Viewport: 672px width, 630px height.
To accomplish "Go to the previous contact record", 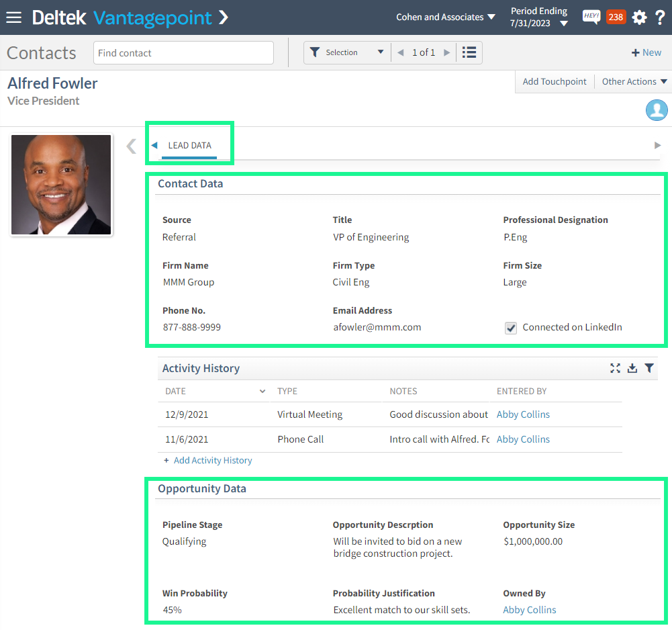I will [x=401, y=53].
